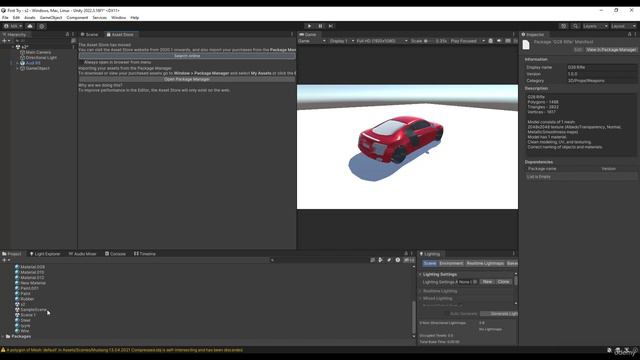Click the package manifest file icon
640x360 pixels.
tap(526, 45)
